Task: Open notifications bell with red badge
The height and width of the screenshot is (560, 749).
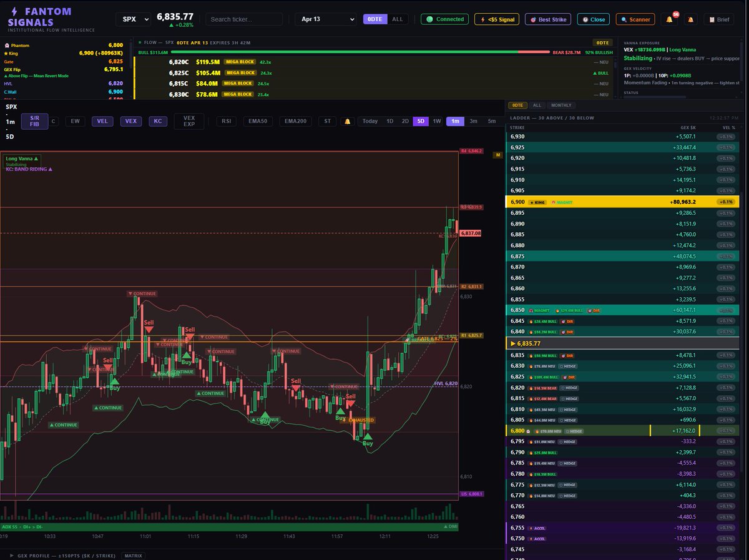Action: [670, 19]
